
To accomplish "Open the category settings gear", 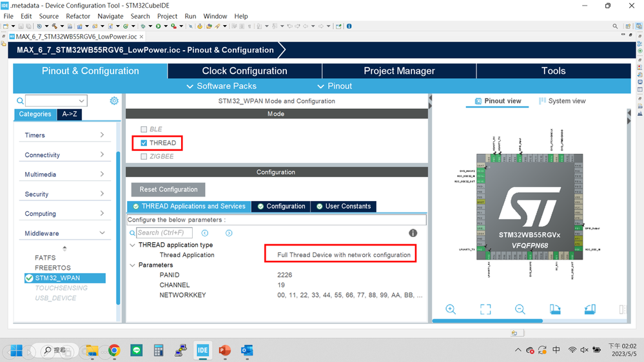I will 114,100.
